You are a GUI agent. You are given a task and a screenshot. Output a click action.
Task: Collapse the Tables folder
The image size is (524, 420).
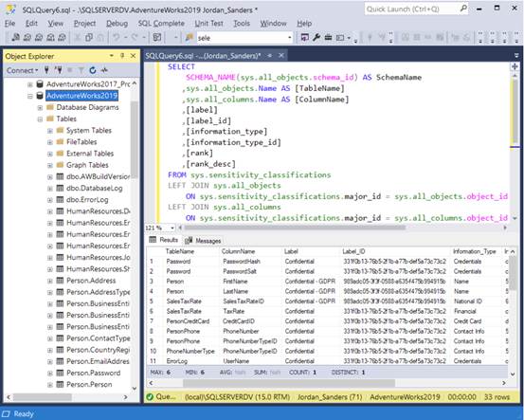40,119
